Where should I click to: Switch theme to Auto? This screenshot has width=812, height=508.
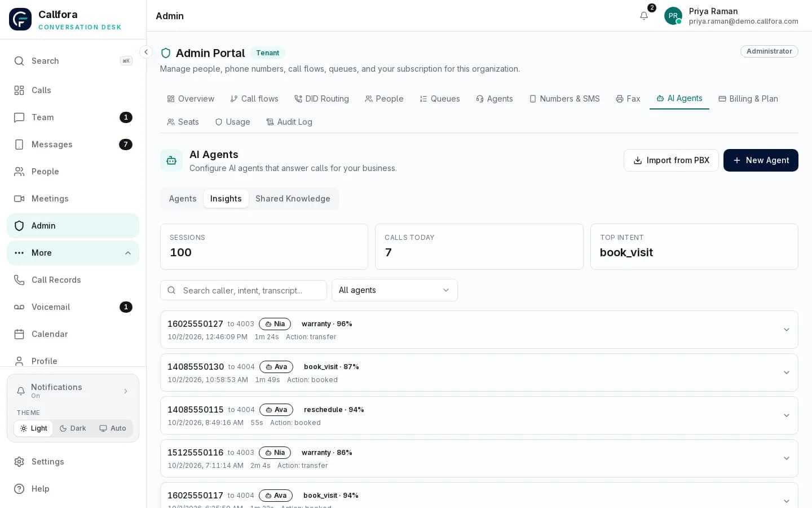(x=113, y=428)
